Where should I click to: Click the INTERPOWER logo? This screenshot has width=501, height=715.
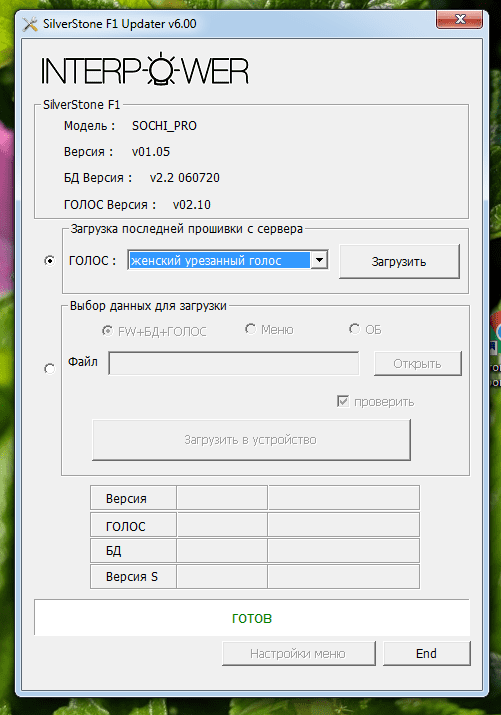[x=145, y=70]
